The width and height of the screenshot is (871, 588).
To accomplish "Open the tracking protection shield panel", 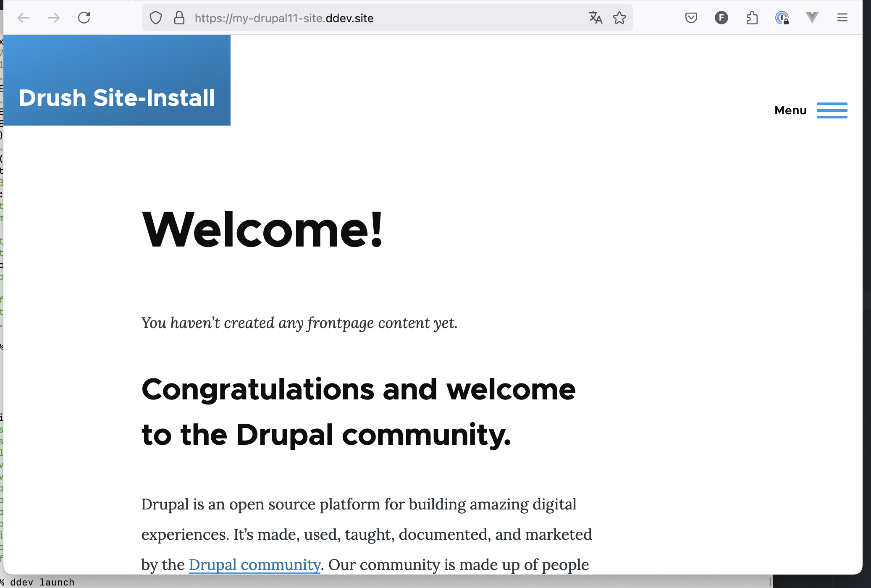I will pos(156,18).
